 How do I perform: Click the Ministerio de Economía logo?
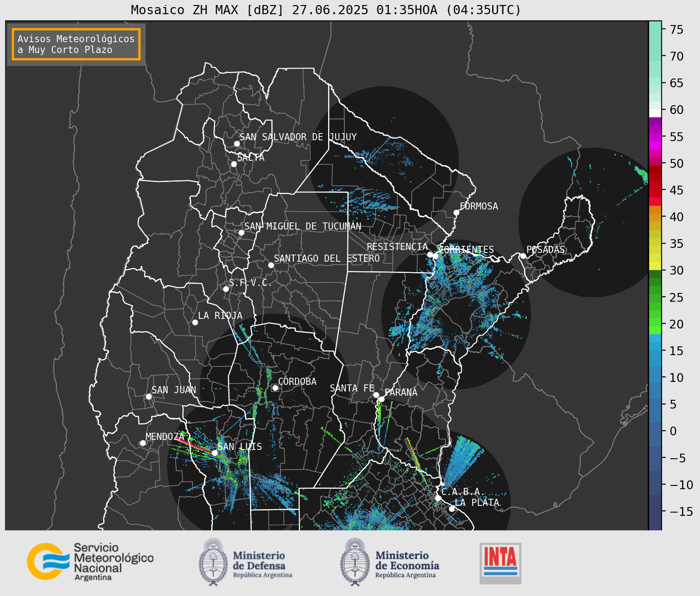pyautogui.click(x=390, y=562)
